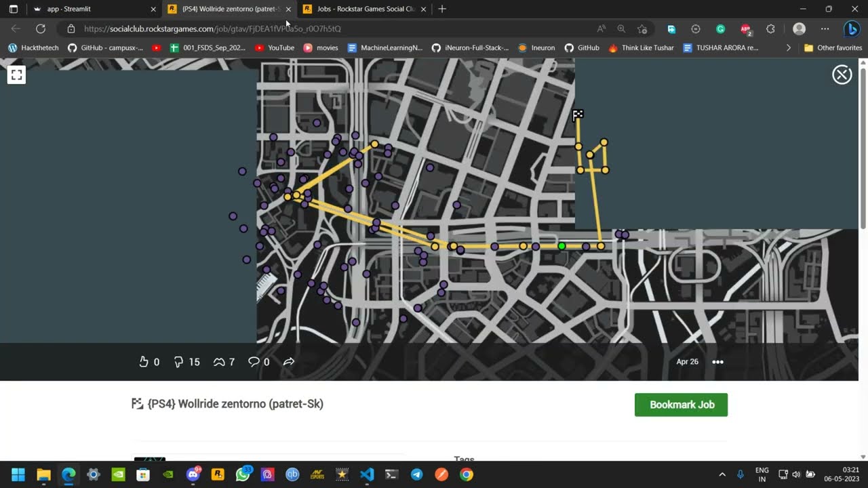Open MachineLearningN bookmark
This screenshot has width=868, height=488.
[x=384, y=47]
